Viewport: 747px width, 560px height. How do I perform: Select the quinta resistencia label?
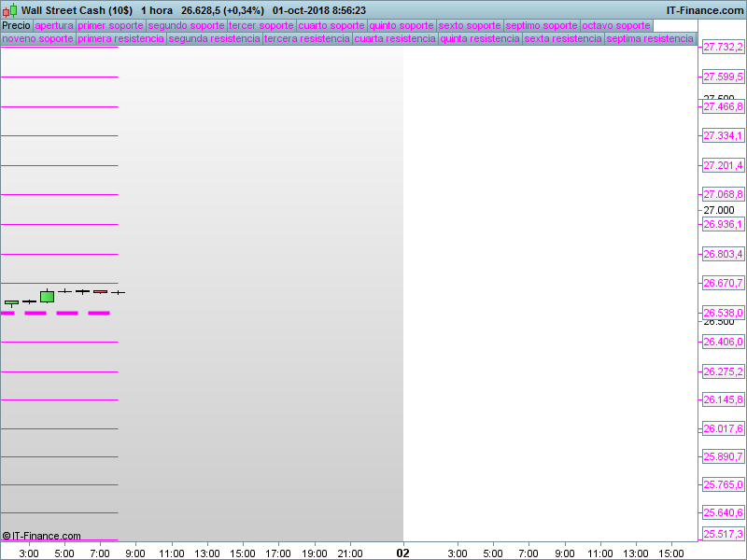tap(480, 38)
